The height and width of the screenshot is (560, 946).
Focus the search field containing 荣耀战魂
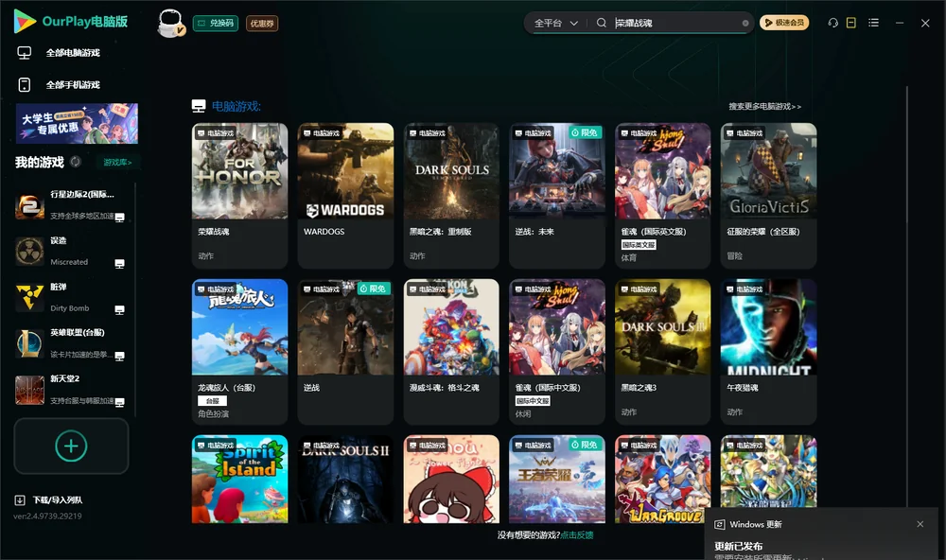(675, 23)
